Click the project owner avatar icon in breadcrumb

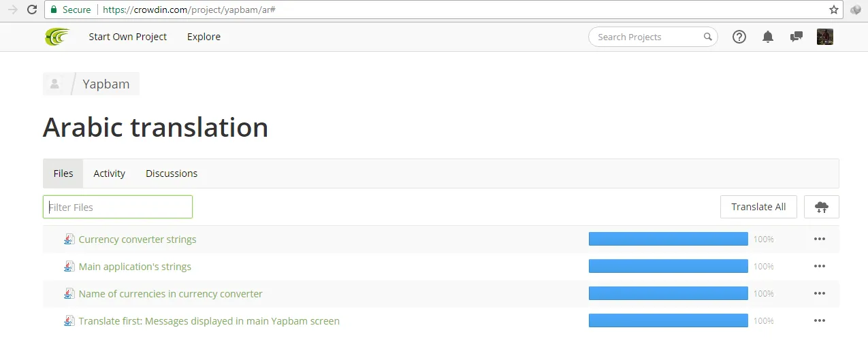pos(54,84)
